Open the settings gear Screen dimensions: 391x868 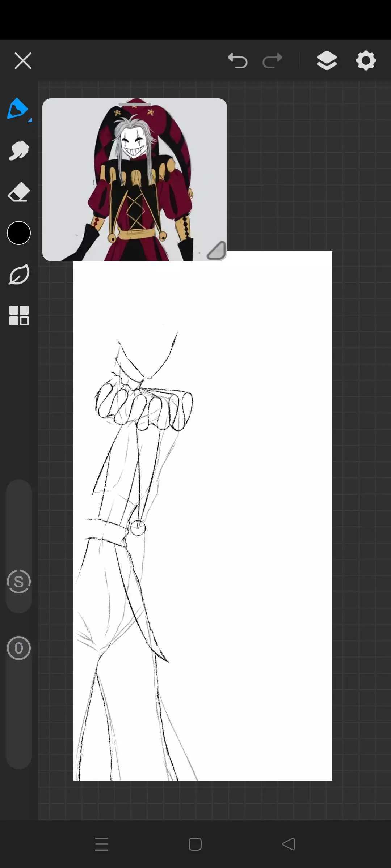pos(366,60)
